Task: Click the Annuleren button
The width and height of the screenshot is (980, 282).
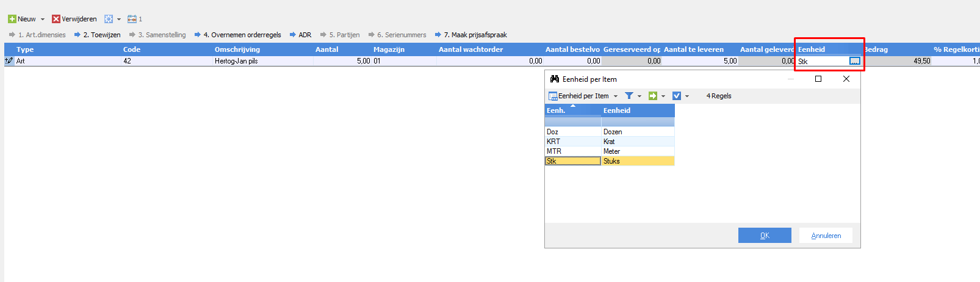Action: click(826, 236)
